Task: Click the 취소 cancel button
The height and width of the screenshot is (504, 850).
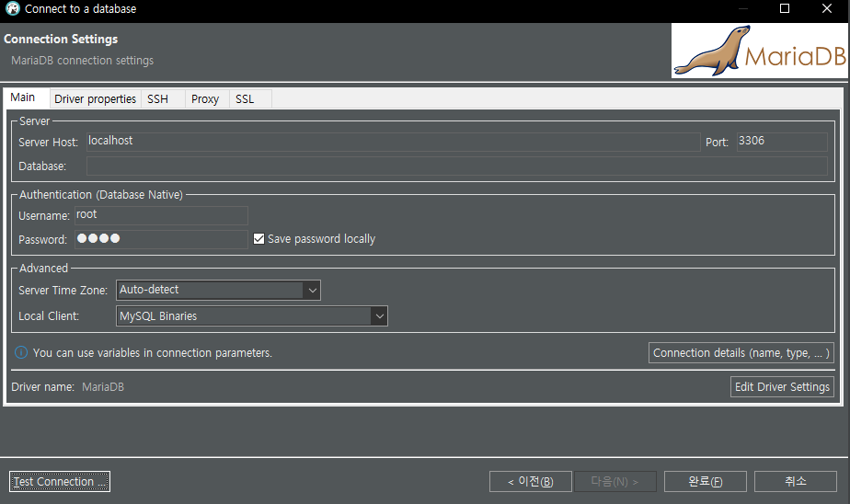Action: pyautogui.click(x=795, y=481)
